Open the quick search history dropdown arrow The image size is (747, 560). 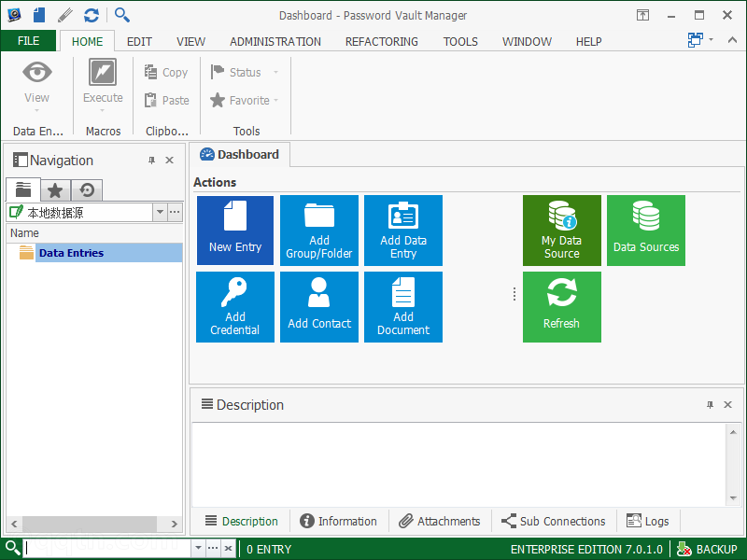198,548
